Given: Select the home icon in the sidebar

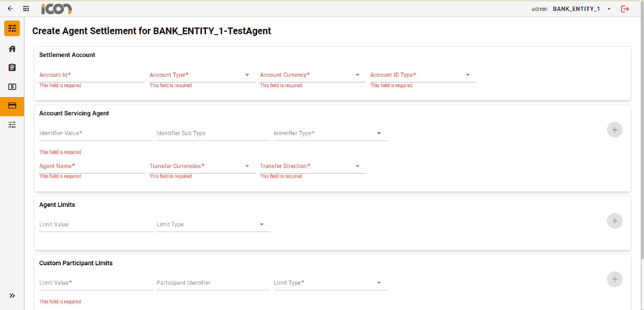Looking at the screenshot, I should click(x=12, y=49).
